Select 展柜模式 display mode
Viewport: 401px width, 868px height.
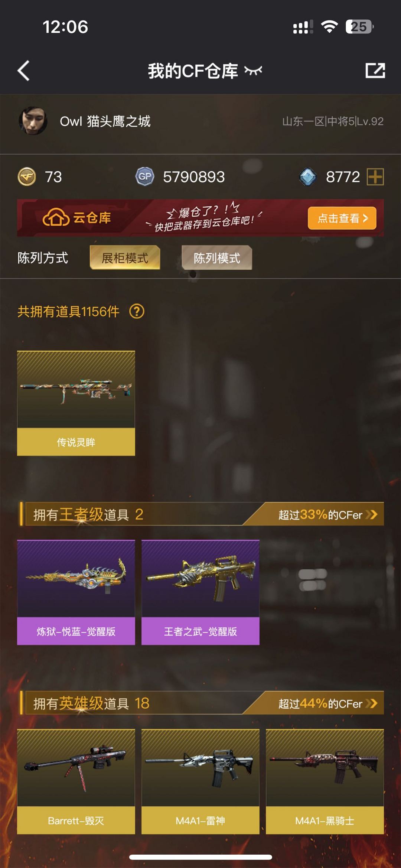click(x=125, y=258)
